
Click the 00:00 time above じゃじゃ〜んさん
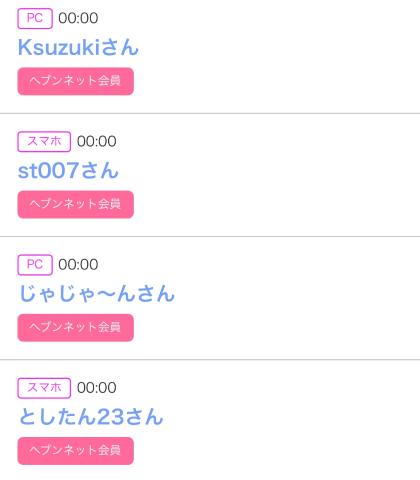[78, 265]
